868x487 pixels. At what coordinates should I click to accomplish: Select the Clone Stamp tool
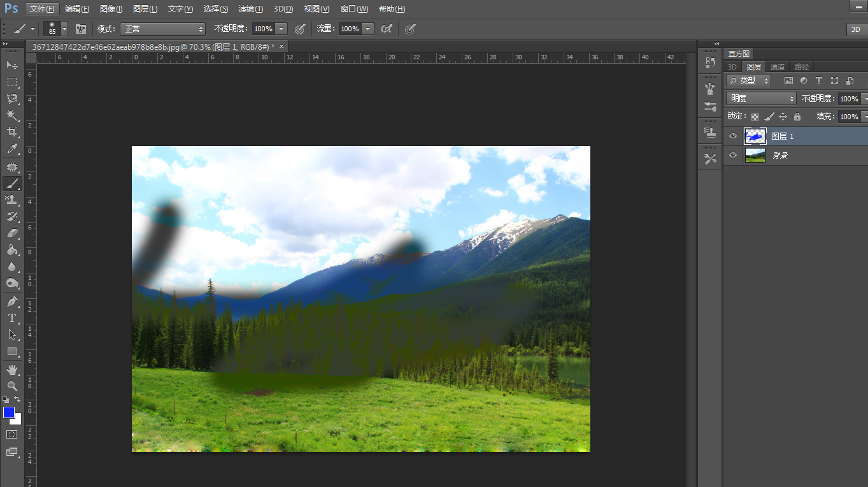(x=12, y=200)
